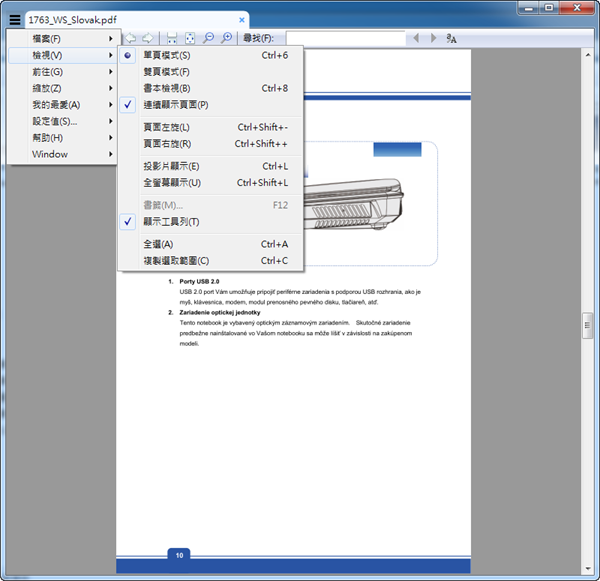Open the 設定值(S)... submenu
The width and height of the screenshot is (600, 581).
tap(62, 121)
